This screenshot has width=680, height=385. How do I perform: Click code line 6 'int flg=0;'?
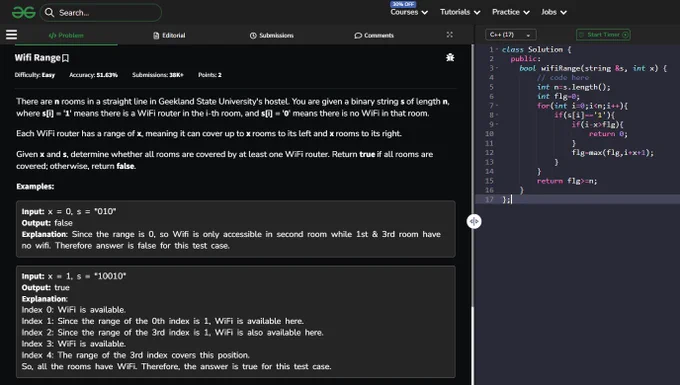(x=558, y=96)
